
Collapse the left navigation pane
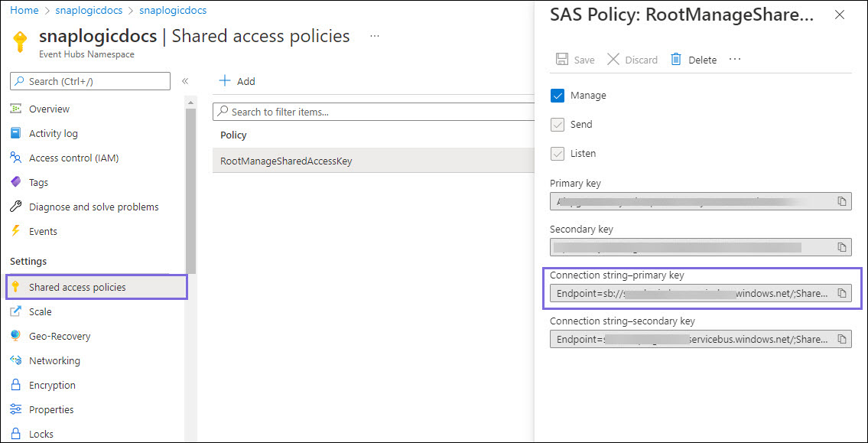pyautogui.click(x=184, y=81)
